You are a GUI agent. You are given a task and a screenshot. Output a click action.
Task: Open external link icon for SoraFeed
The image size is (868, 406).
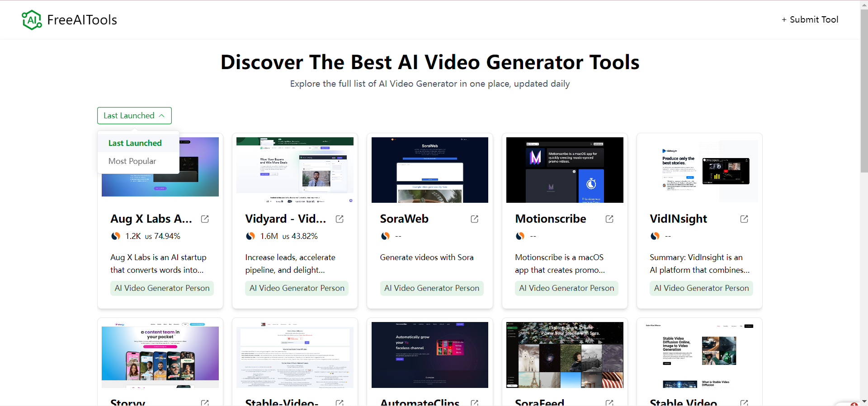coord(609,402)
